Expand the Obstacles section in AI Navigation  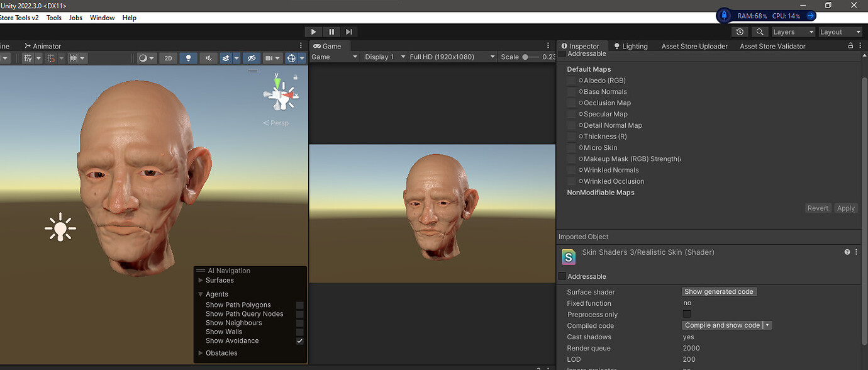pyautogui.click(x=201, y=353)
